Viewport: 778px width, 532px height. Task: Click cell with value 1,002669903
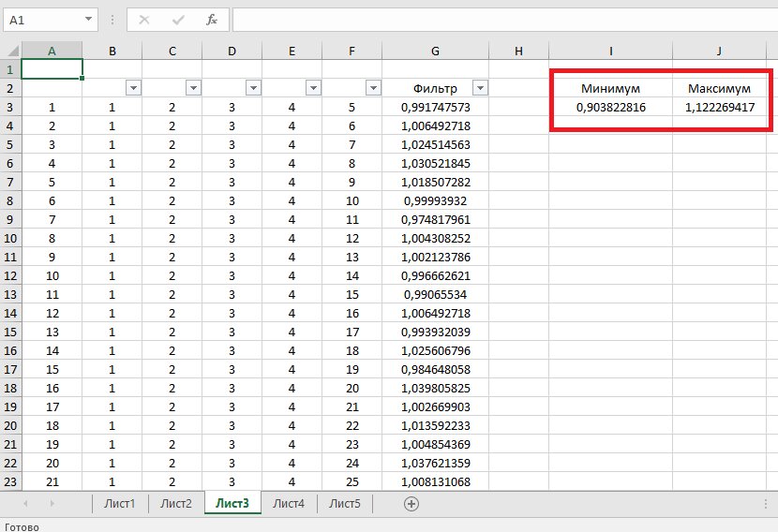click(x=435, y=406)
